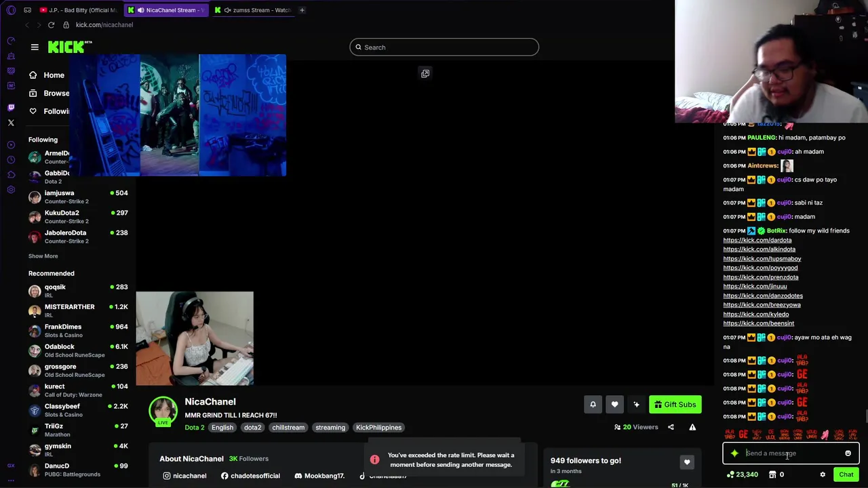Open the Dota 2 category link

[195, 428]
